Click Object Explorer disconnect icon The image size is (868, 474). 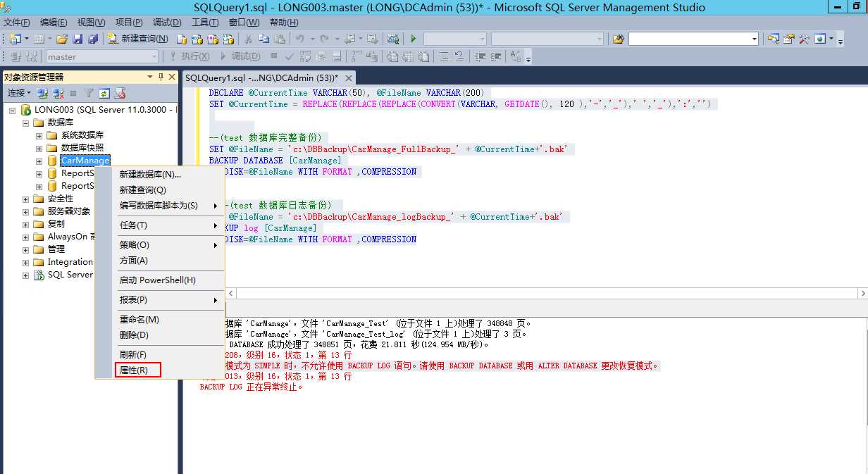(x=58, y=93)
